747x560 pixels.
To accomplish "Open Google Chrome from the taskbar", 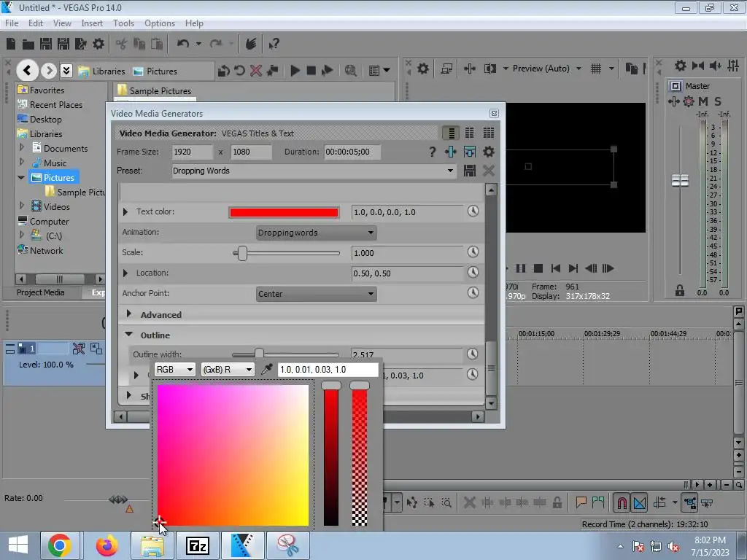I will click(x=60, y=545).
